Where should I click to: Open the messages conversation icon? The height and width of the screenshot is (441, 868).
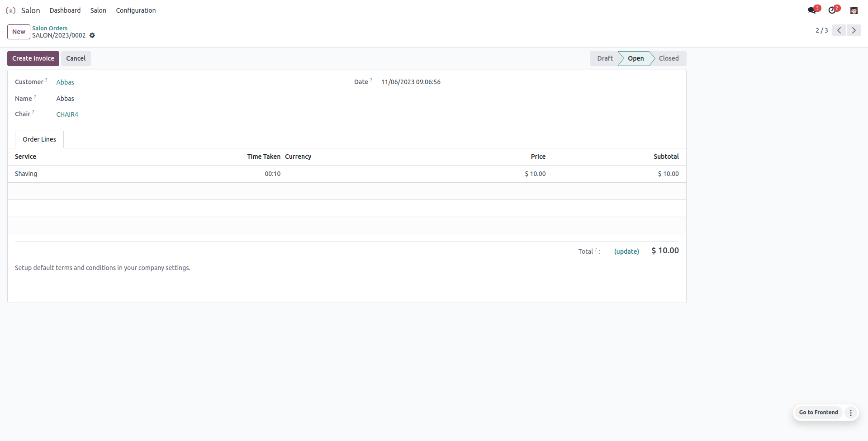coord(812,10)
